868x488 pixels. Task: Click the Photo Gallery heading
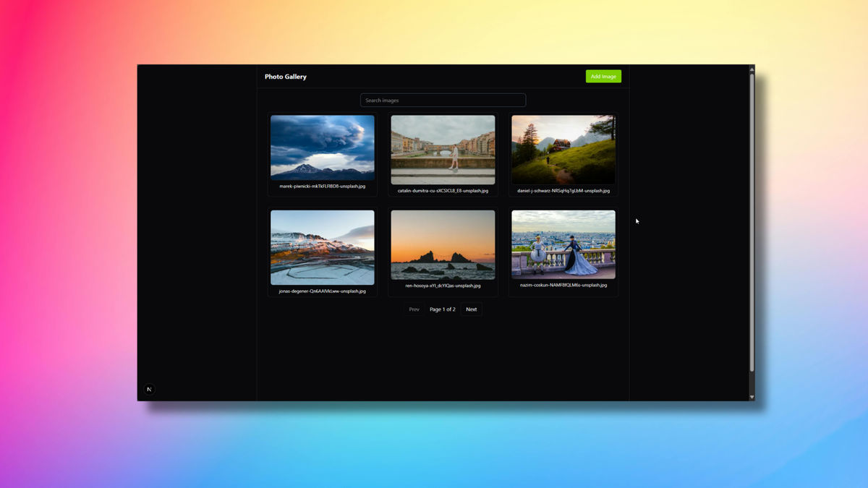(x=285, y=76)
